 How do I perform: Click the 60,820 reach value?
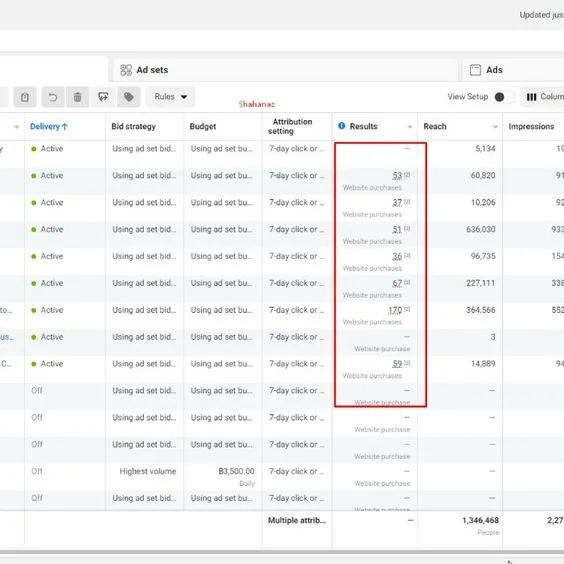click(x=483, y=176)
